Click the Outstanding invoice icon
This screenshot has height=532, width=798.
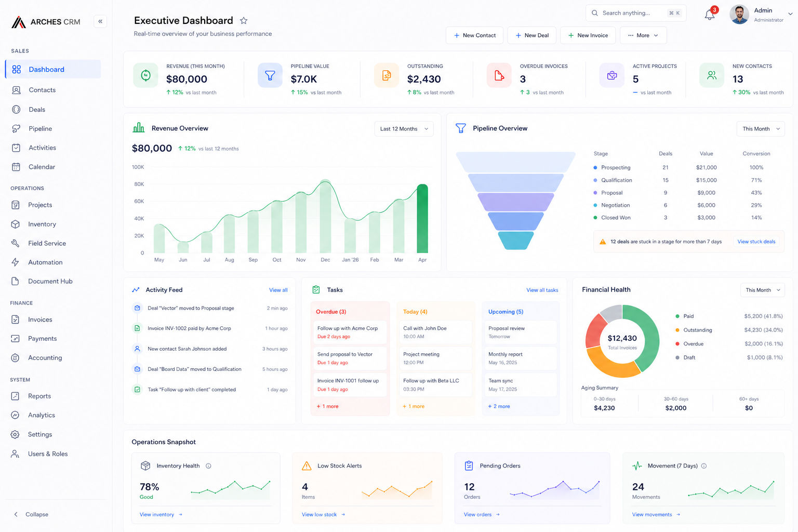point(387,75)
